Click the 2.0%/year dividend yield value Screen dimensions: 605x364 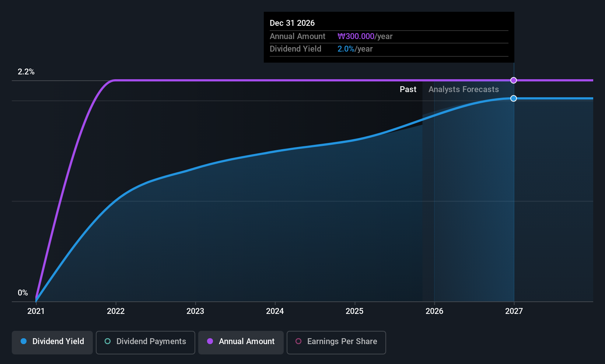355,49
